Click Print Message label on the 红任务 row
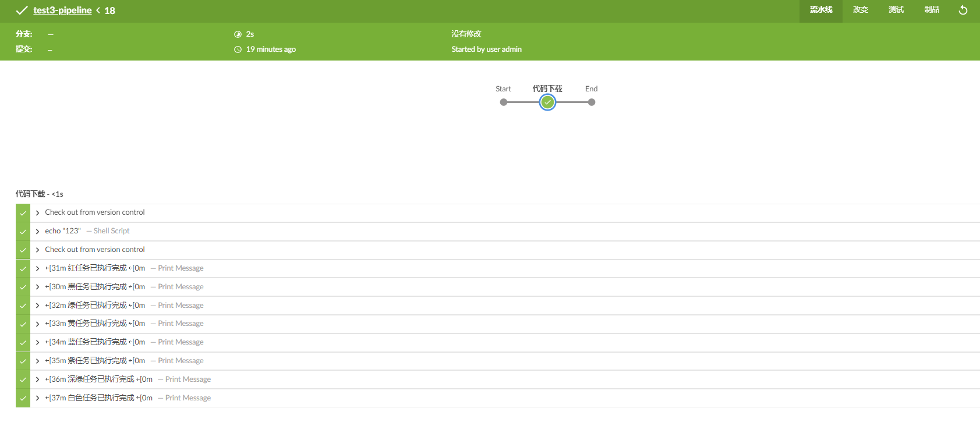The image size is (980, 433). point(181,268)
